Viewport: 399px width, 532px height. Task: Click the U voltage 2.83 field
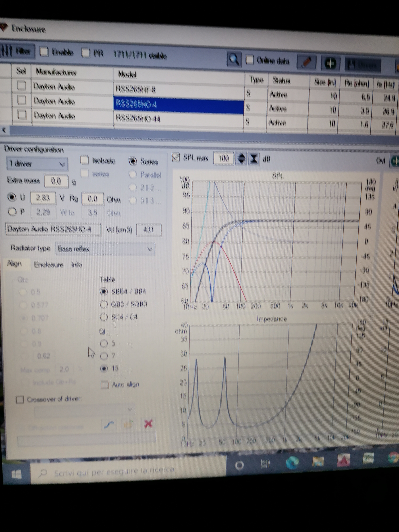coord(43,198)
